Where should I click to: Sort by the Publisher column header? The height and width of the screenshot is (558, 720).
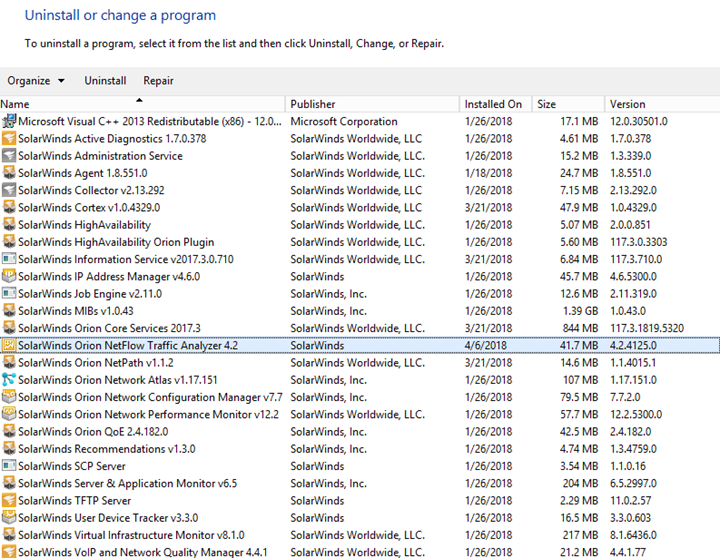coord(372,104)
